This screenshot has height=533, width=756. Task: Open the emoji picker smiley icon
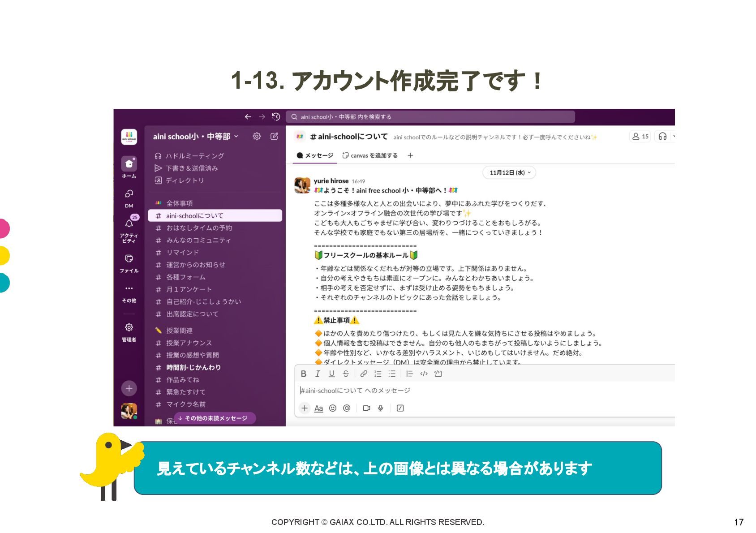click(x=333, y=408)
